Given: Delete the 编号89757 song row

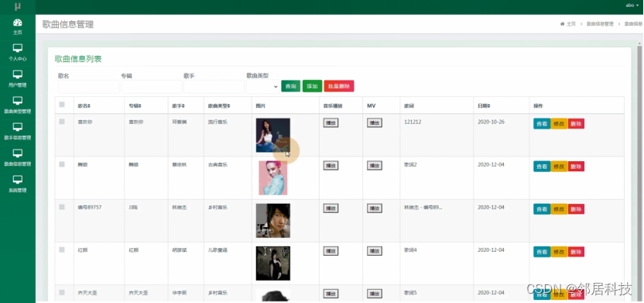Looking at the screenshot, I should tap(576, 209).
